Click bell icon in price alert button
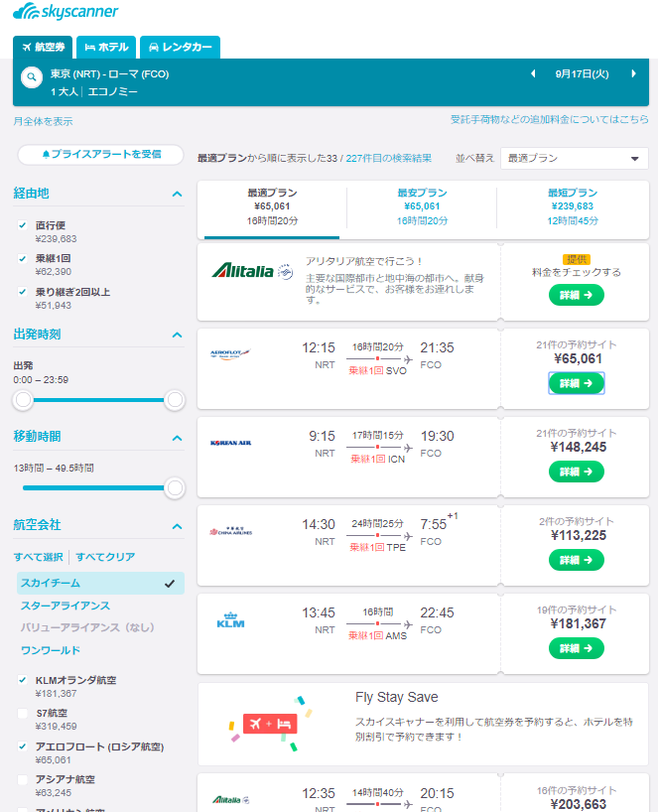Image resolution: width=658 pixels, height=812 pixels. tap(46, 154)
